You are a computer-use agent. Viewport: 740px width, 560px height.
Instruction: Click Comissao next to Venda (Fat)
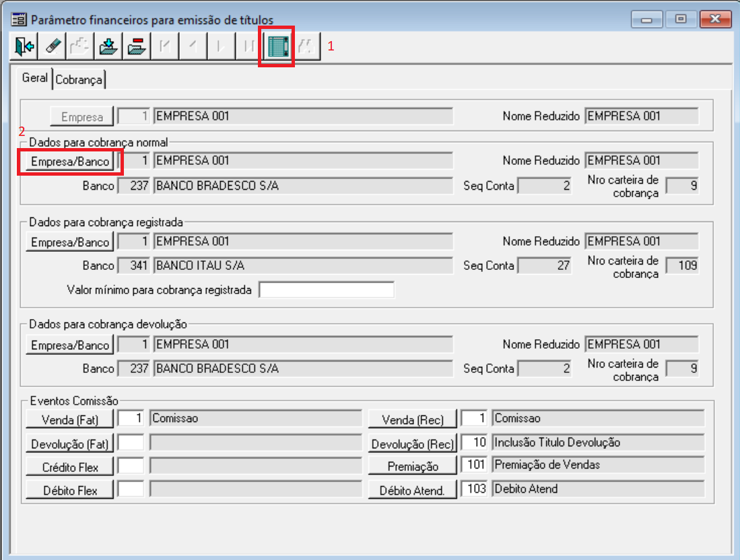pyautogui.click(x=175, y=419)
